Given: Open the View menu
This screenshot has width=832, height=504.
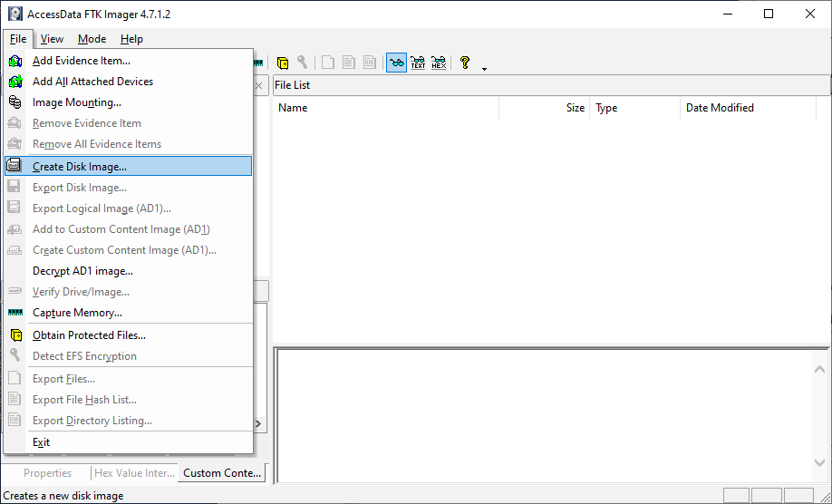Looking at the screenshot, I should tap(52, 39).
